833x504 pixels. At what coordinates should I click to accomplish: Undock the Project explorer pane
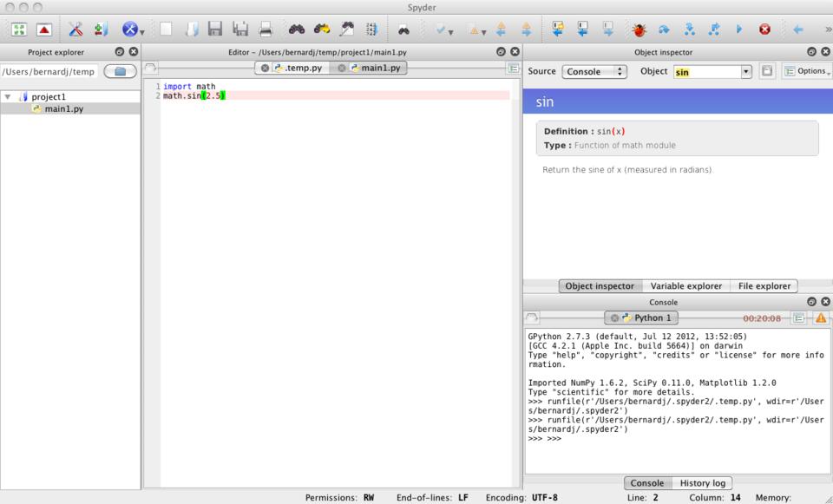pyautogui.click(x=120, y=52)
